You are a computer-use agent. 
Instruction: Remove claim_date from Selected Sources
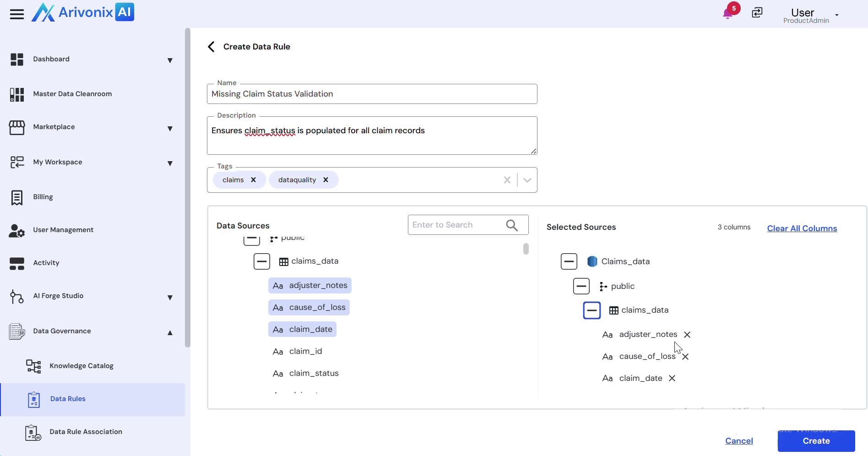[x=672, y=378]
